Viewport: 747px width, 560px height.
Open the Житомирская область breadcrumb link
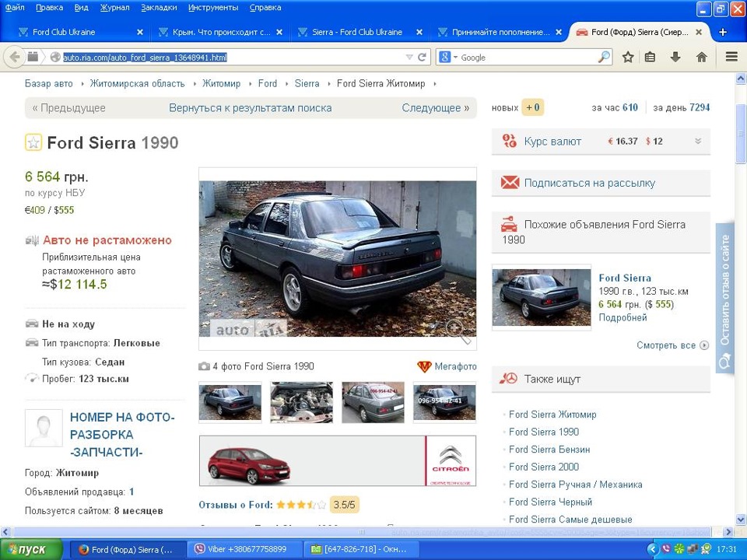(x=137, y=83)
